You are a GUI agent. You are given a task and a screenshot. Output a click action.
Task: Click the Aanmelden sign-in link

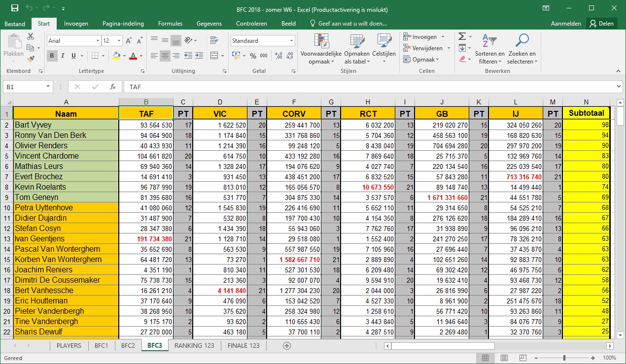point(566,24)
